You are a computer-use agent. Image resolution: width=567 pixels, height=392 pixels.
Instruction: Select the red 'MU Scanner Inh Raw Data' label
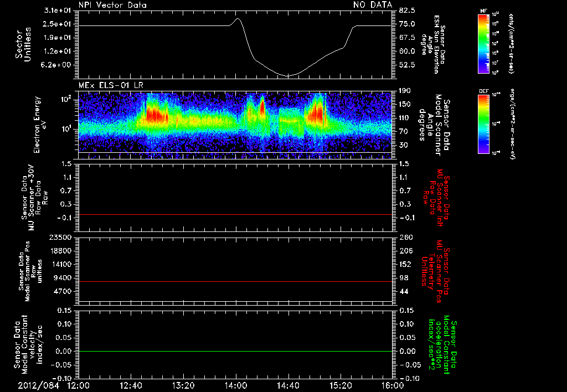(x=436, y=198)
